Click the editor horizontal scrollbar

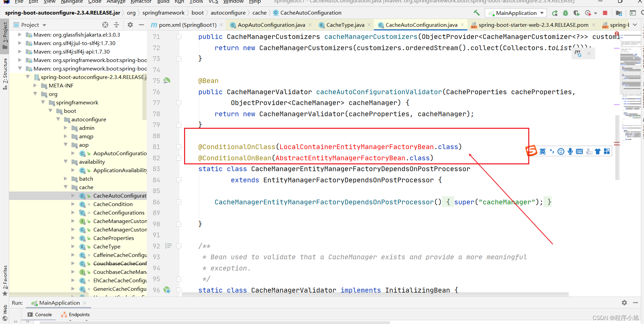(x=375, y=294)
